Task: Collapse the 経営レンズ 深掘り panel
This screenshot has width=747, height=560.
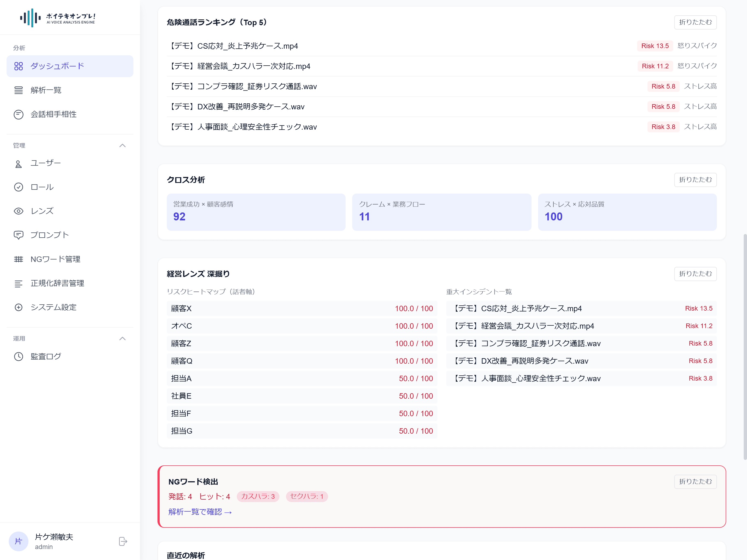Action: pyautogui.click(x=695, y=274)
